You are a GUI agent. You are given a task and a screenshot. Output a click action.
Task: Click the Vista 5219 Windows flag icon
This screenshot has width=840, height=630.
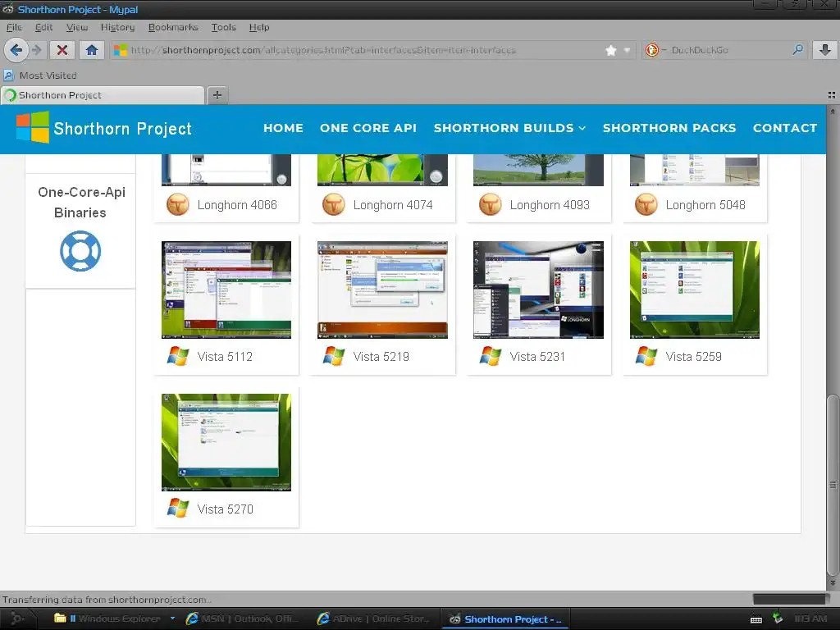[x=334, y=356]
